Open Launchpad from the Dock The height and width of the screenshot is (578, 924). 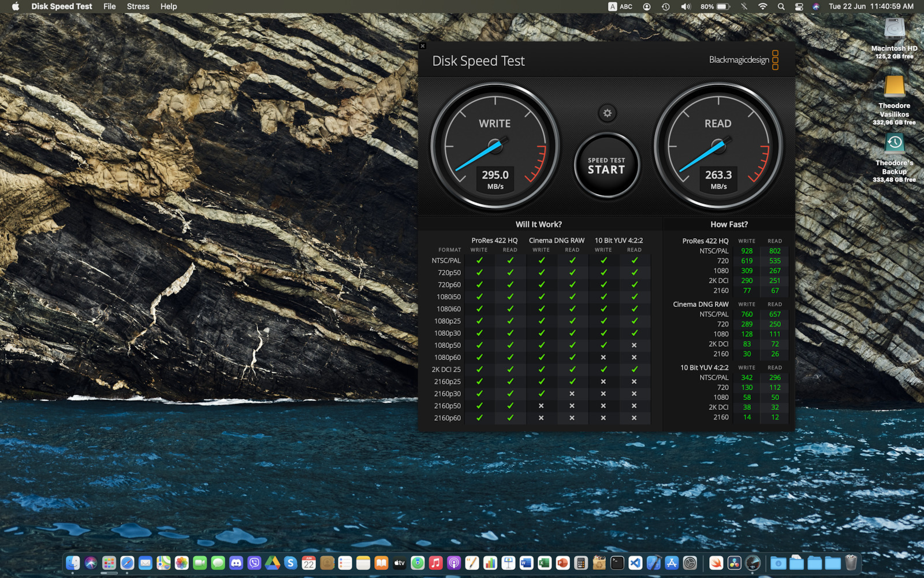(109, 562)
